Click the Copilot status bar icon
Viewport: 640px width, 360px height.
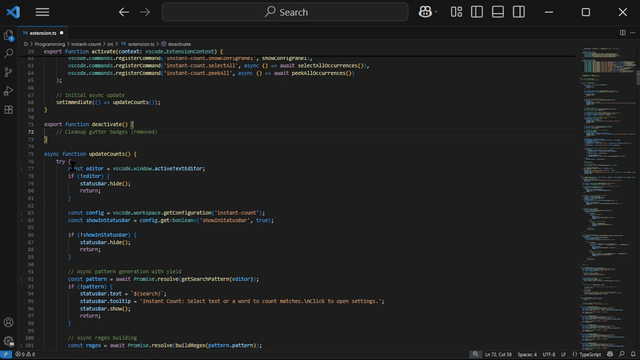[x=610, y=354]
